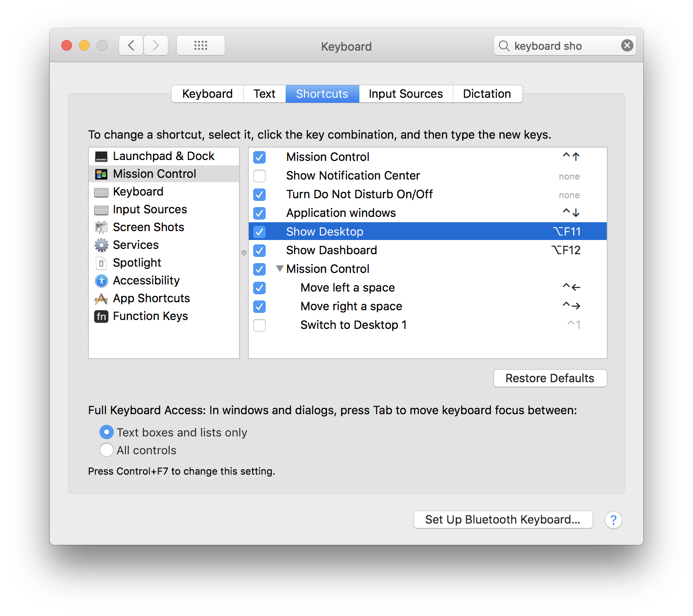
Task: Select Text boxes and lists only radio
Action: click(x=107, y=432)
